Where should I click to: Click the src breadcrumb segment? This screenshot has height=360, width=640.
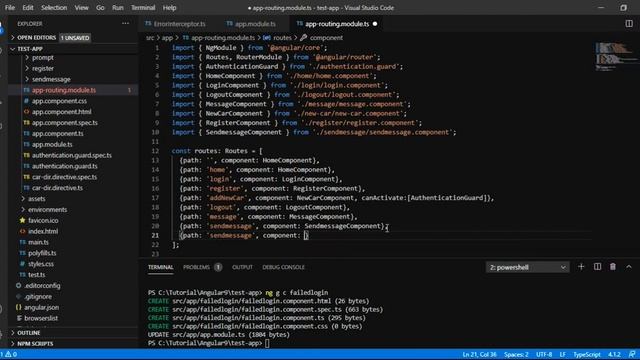point(150,38)
